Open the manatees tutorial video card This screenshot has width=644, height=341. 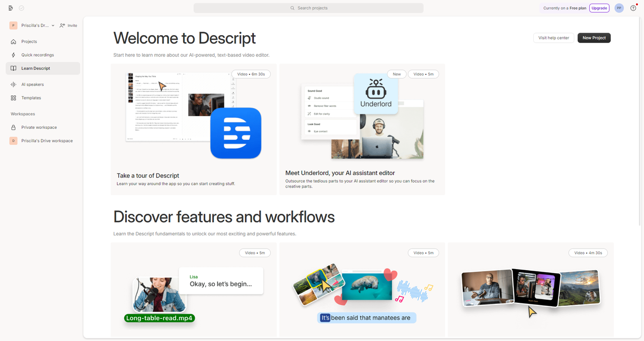[362, 290]
